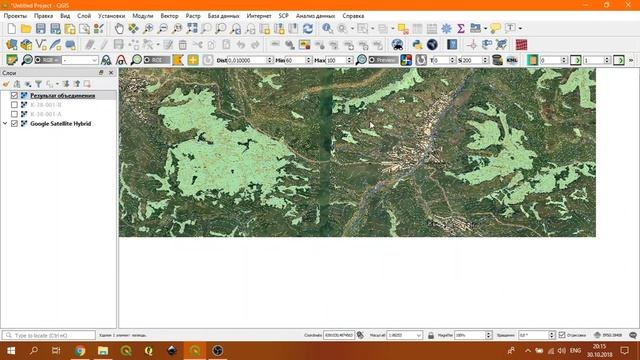Check the K-38-001-A layer visibility box

[14, 114]
